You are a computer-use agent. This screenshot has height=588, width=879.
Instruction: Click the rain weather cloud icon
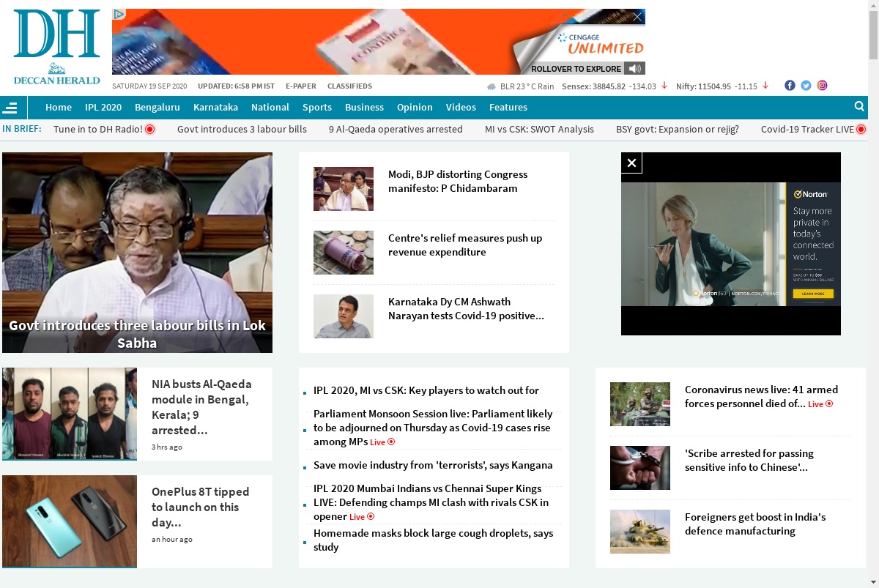click(492, 86)
